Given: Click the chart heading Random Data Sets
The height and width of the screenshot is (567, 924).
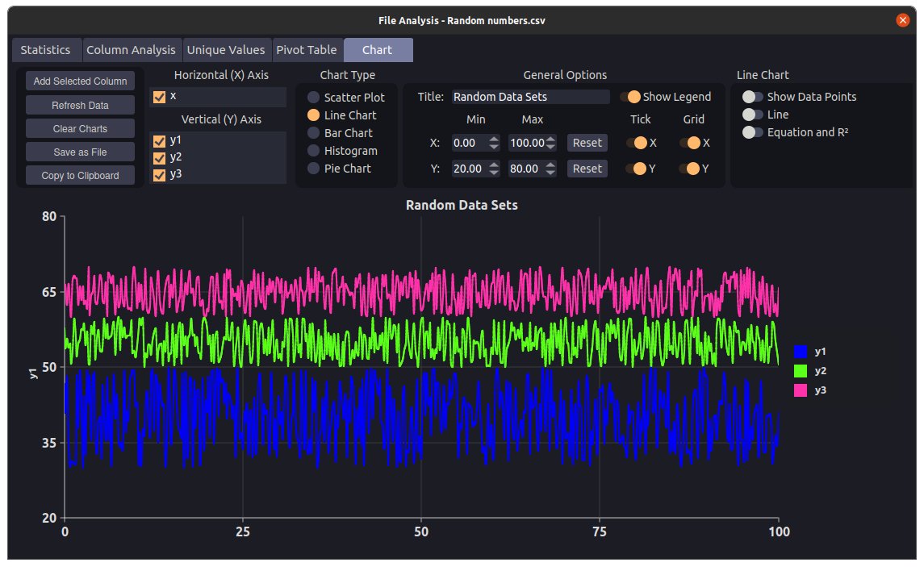Looking at the screenshot, I should coord(462,206).
